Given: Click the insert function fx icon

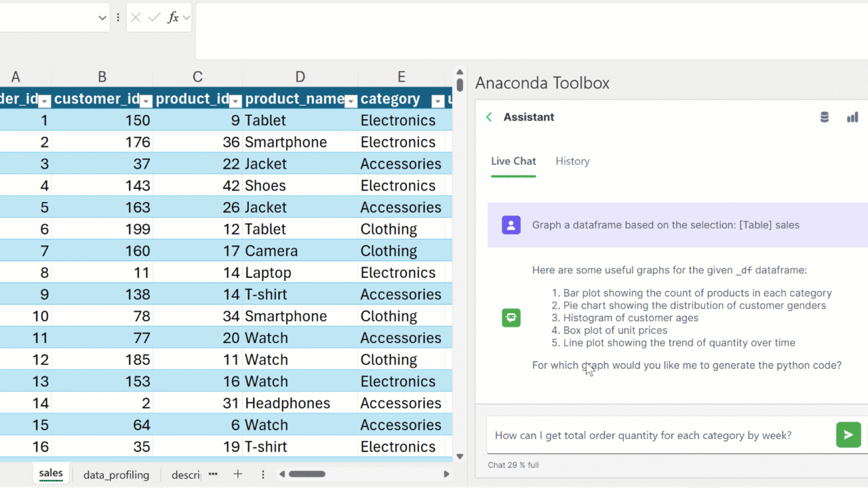Looking at the screenshot, I should point(174,18).
